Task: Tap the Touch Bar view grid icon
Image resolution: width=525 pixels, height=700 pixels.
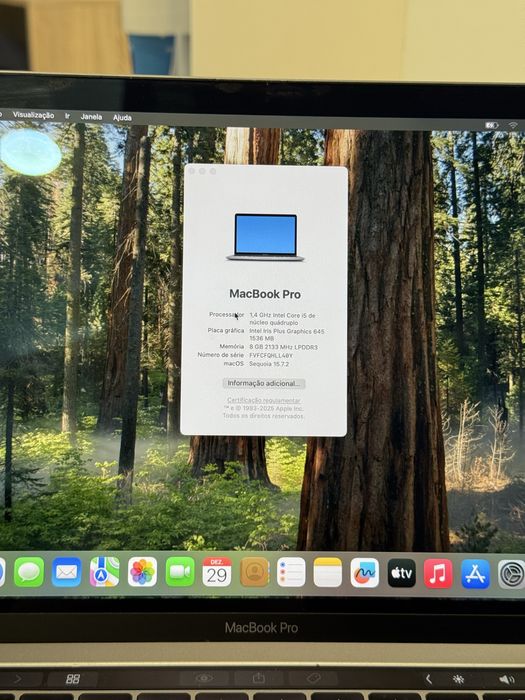Action: (73, 679)
